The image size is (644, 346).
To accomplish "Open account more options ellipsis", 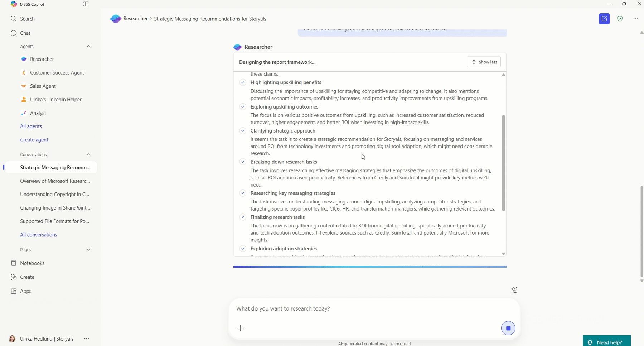I will [x=87, y=339].
